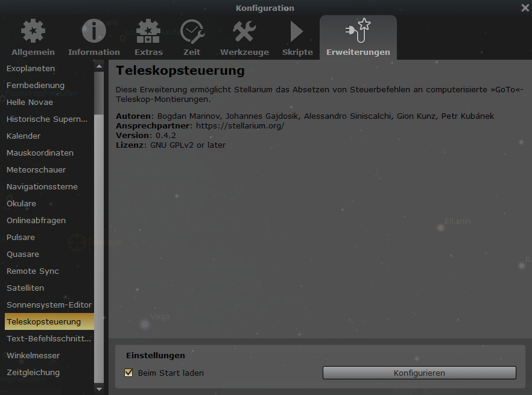The width and height of the screenshot is (532, 395).
Task: Click the plugin list scroll down arrow
Action: click(99, 389)
